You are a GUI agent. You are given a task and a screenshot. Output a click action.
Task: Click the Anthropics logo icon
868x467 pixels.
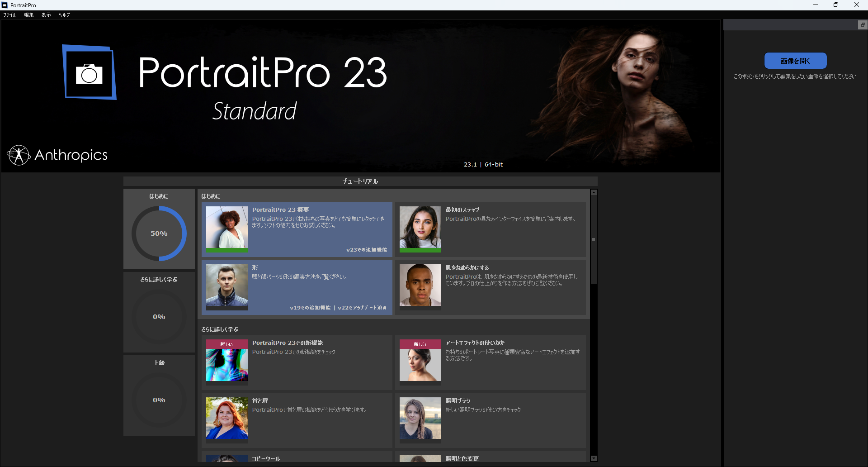[19, 155]
